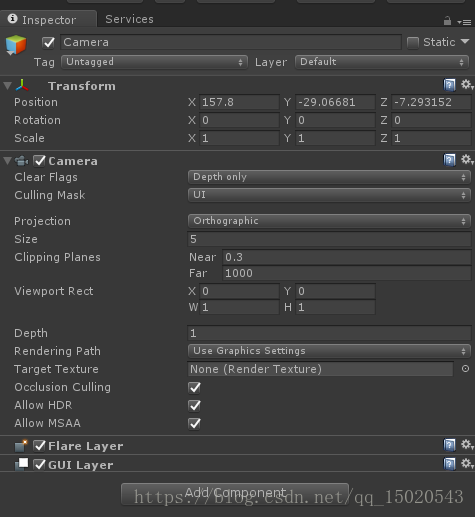Click the Near clipping plane field
This screenshot has width=475, height=517.
pyautogui.click(x=347, y=257)
